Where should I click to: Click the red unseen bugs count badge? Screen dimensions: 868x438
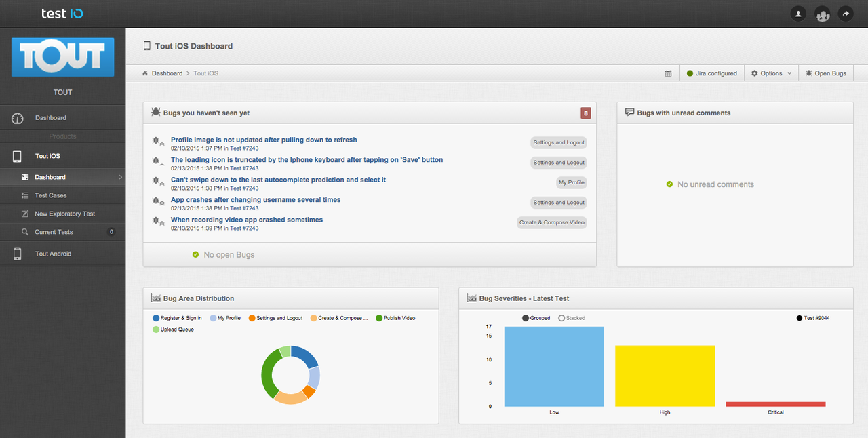pyautogui.click(x=585, y=113)
